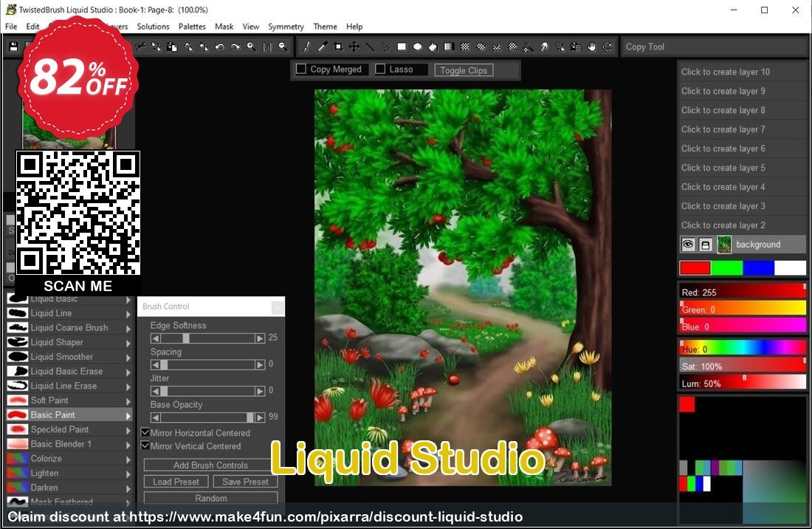The image size is (812, 529).
Task: Click the Add Brush Controls button
Action: coord(210,465)
